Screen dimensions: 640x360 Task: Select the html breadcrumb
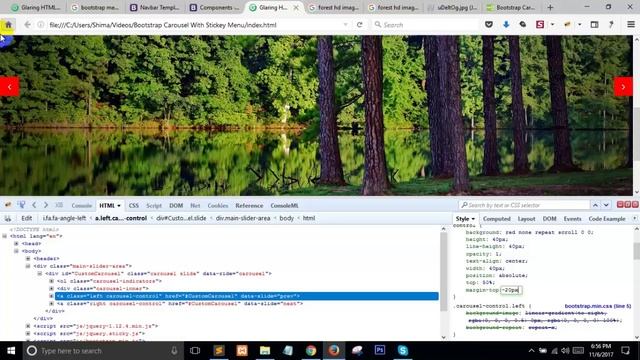point(309,218)
